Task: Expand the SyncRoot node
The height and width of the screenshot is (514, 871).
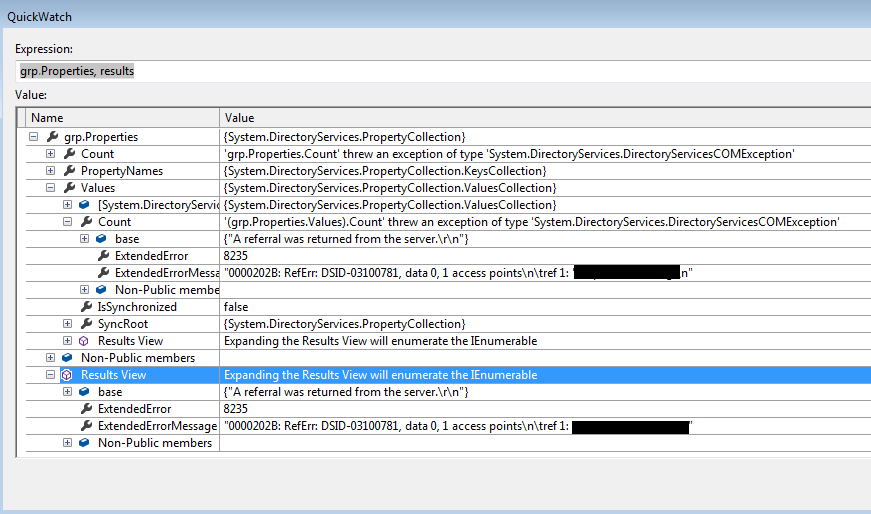Action: (67, 323)
